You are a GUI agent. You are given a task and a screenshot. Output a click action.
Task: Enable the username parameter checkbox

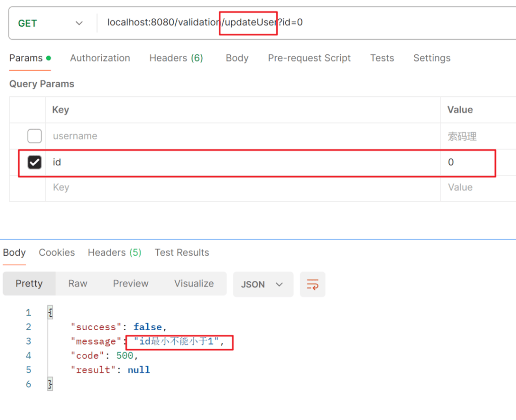[x=34, y=136]
